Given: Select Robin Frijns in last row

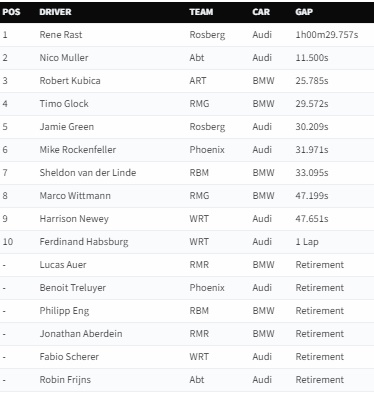Looking at the screenshot, I should pos(65,380).
